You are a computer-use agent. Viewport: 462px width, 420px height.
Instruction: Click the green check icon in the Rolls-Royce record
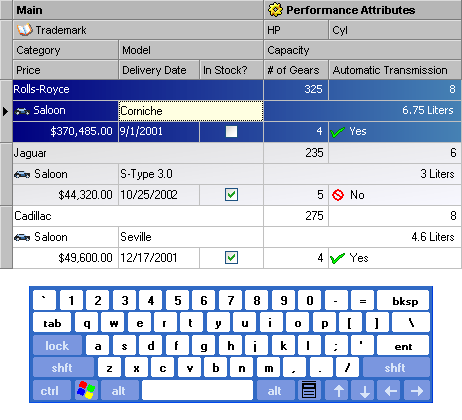[x=337, y=132]
